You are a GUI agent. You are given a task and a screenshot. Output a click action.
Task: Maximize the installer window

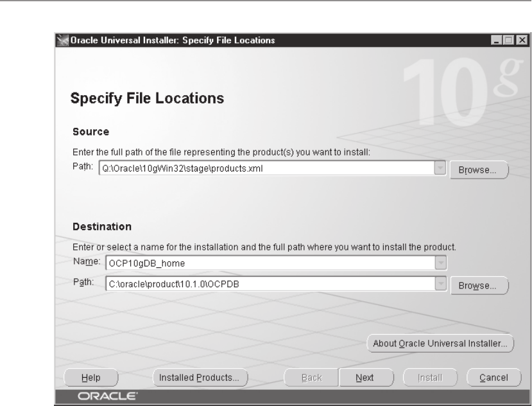pyautogui.click(x=509, y=40)
